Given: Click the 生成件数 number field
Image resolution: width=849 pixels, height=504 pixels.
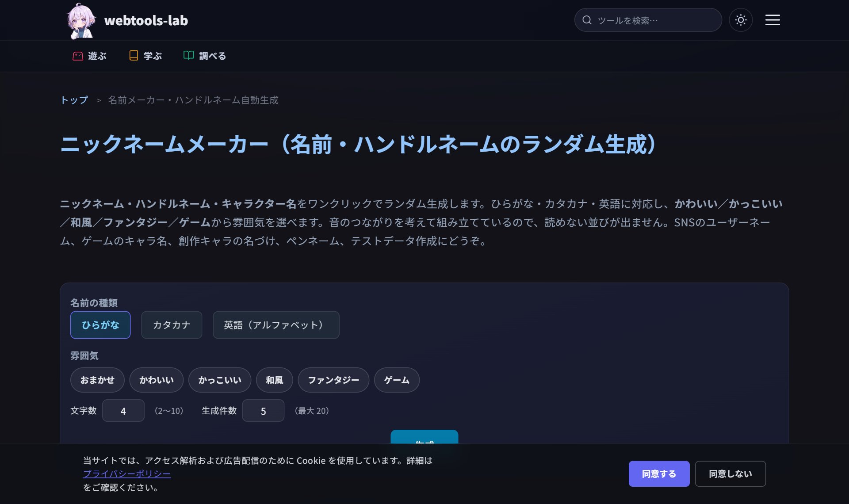Looking at the screenshot, I should pyautogui.click(x=263, y=411).
